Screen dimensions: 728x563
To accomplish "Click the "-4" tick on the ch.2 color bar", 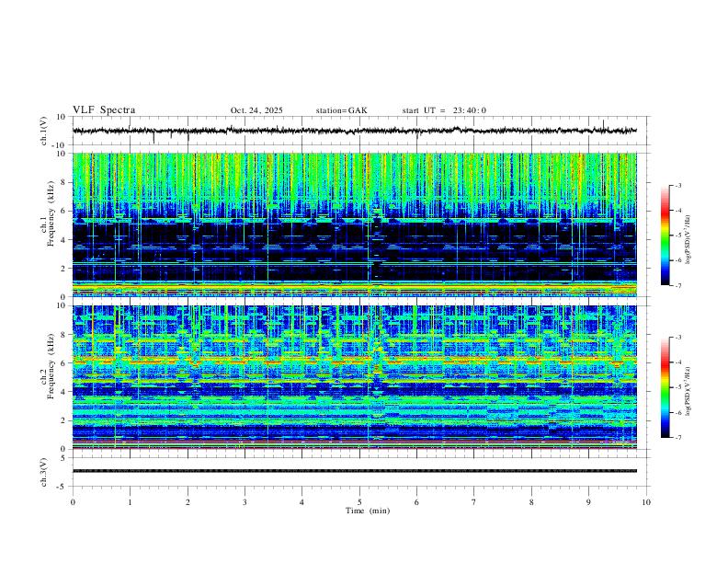I will coord(677,362).
